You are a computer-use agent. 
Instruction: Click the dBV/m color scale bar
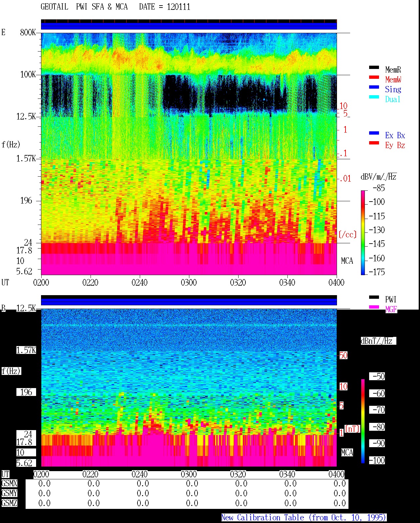point(363,232)
